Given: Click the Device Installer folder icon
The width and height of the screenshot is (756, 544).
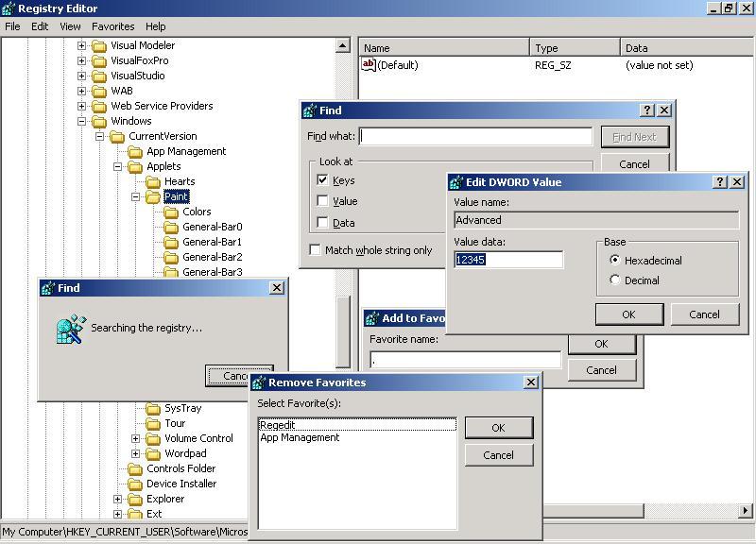Looking at the screenshot, I should coord(135,484).
